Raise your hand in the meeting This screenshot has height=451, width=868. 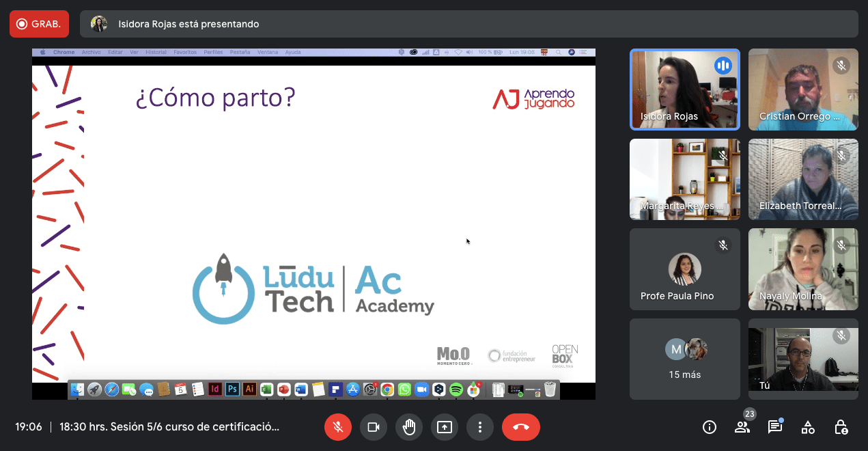[409, 427]
